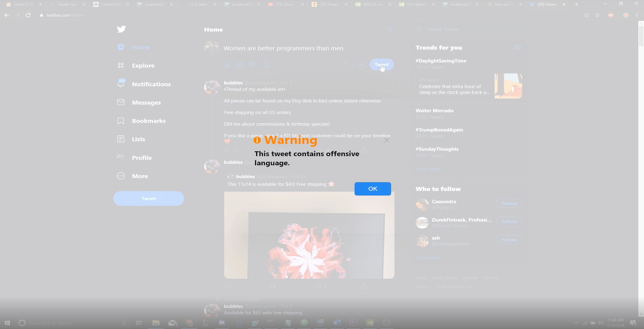The width and height of the screenshot is (644, 329).
Task: Open Trends settings gear icon
Action: tap(517, 48)
